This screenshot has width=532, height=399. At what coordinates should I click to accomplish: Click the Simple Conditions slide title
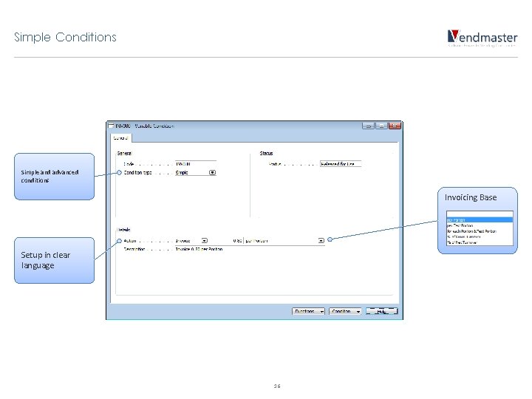coord(65,37)
